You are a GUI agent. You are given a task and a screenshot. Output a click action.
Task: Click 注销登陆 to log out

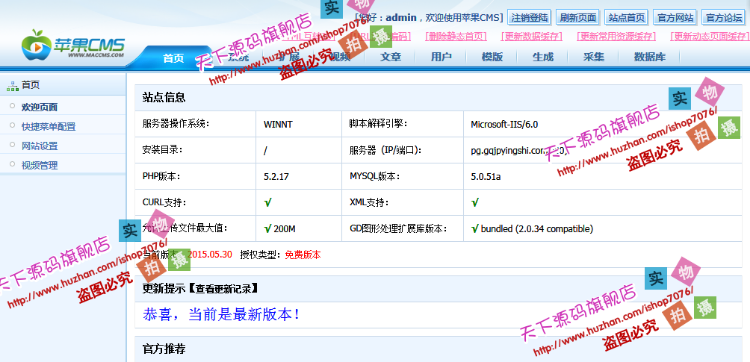529,18
